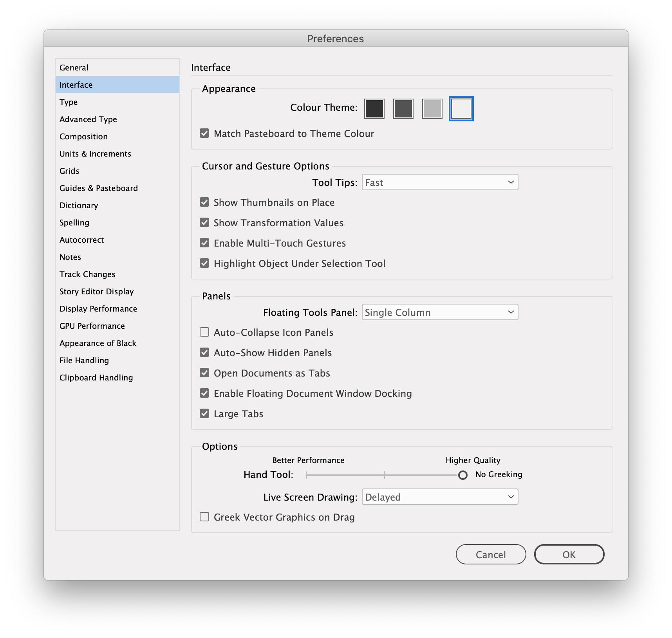Viewport: 672px width, 638px height.
Task: Open the Live Screen Drawing dropdown
Action: (440, 497)
